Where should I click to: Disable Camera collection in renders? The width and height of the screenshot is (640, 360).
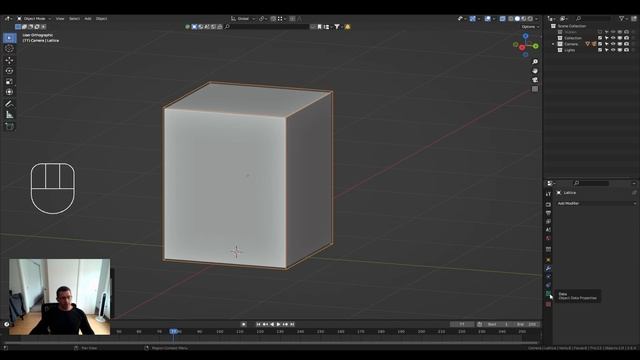(627, 44)
